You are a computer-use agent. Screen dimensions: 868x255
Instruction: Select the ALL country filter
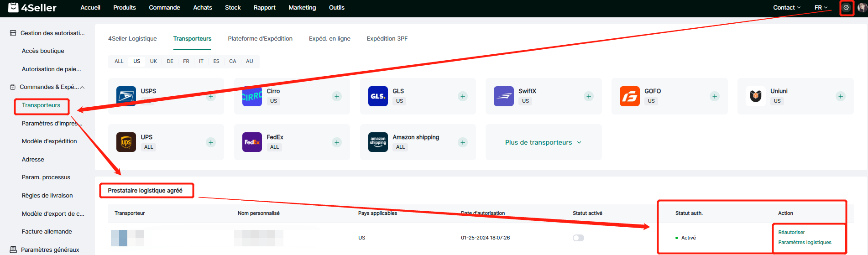coord(119,61)
